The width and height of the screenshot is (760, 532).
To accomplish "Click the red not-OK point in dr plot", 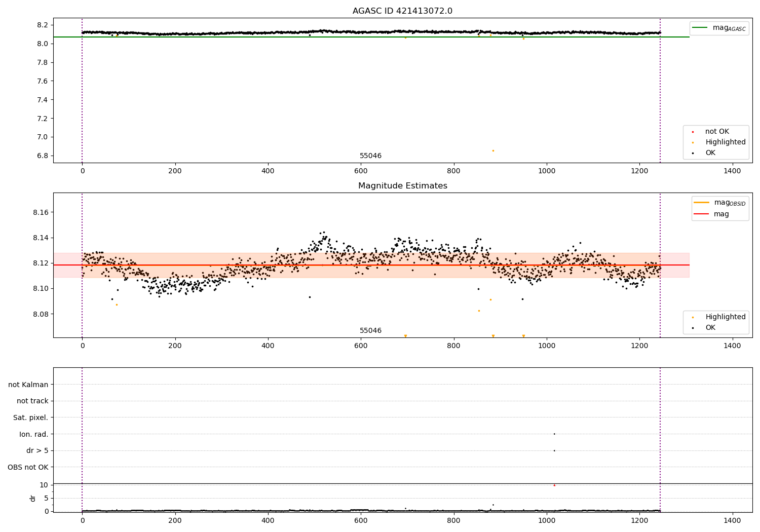I will click(x=554, y=485).
